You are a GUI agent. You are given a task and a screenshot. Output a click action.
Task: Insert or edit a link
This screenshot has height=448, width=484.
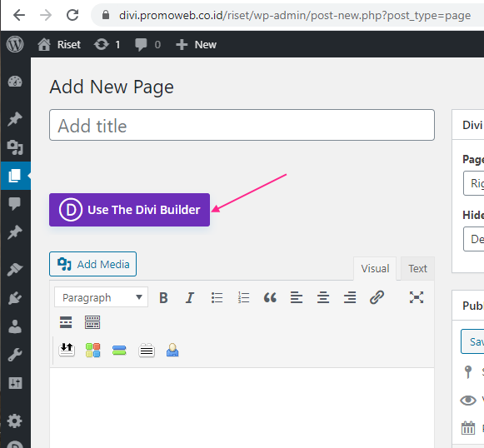click(x=377, y=298)
